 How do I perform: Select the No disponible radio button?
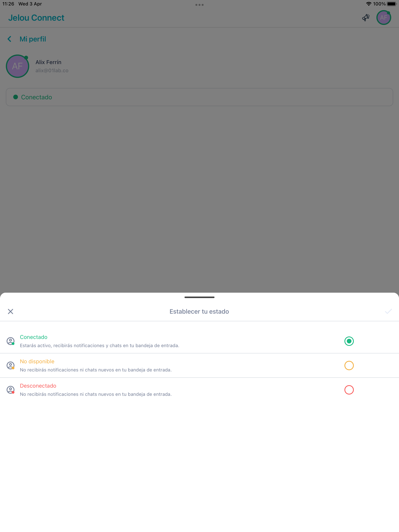click(349, 365)
